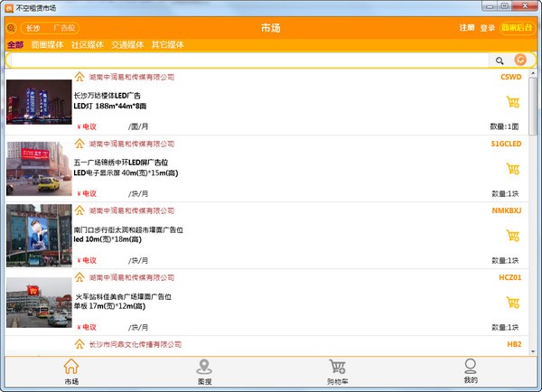Click the 注册 register link

click(466, 28)
